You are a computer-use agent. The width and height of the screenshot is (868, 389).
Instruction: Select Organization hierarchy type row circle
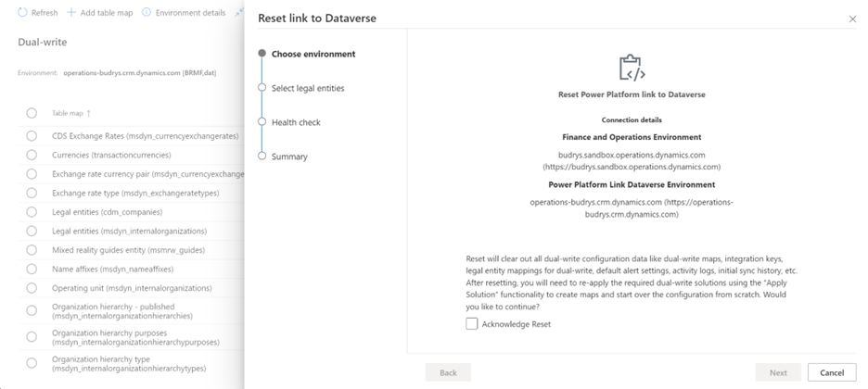pos(32,363)
